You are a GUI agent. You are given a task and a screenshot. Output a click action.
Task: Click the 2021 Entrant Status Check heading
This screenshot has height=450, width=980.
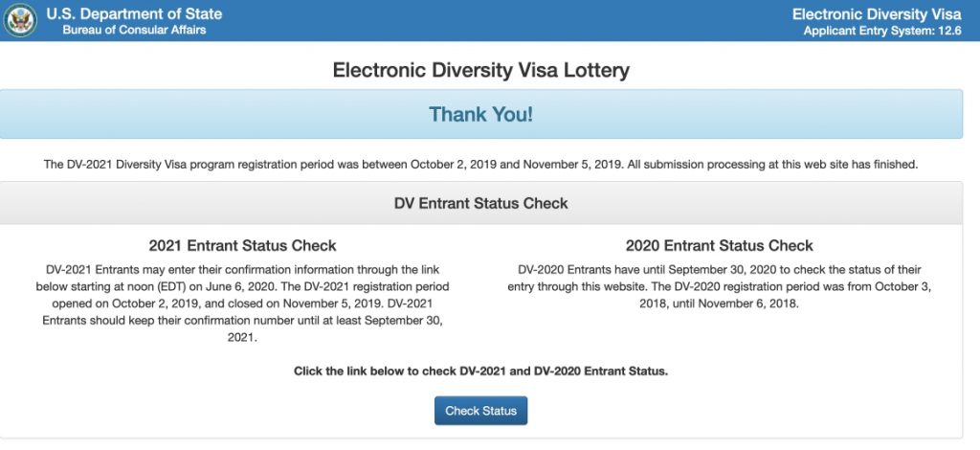click(243, 246)
